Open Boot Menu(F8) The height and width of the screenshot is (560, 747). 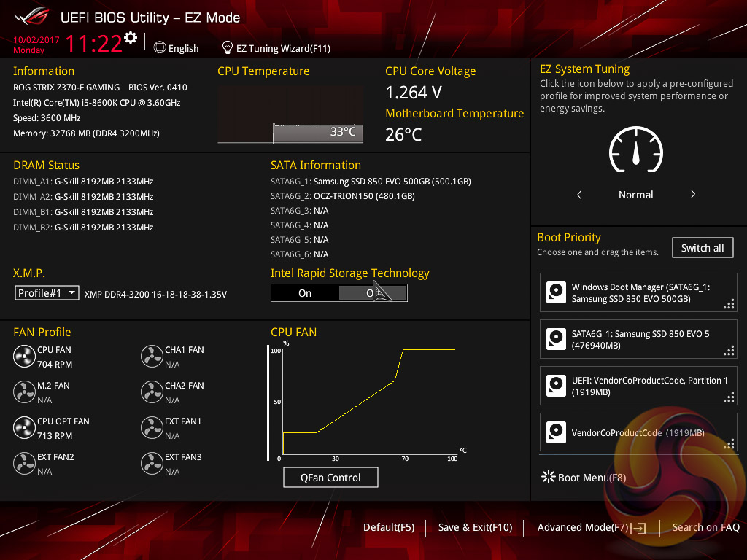point(592,477)
